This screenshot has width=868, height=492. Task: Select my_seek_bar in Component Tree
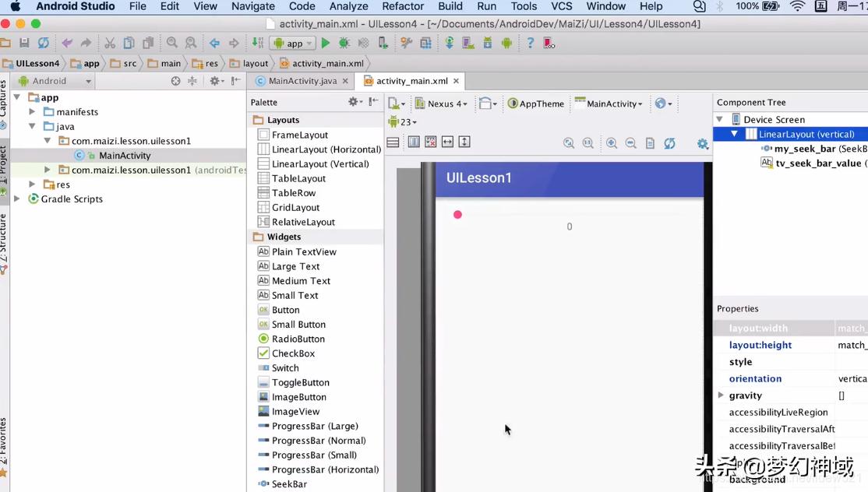tap(804, 149)
